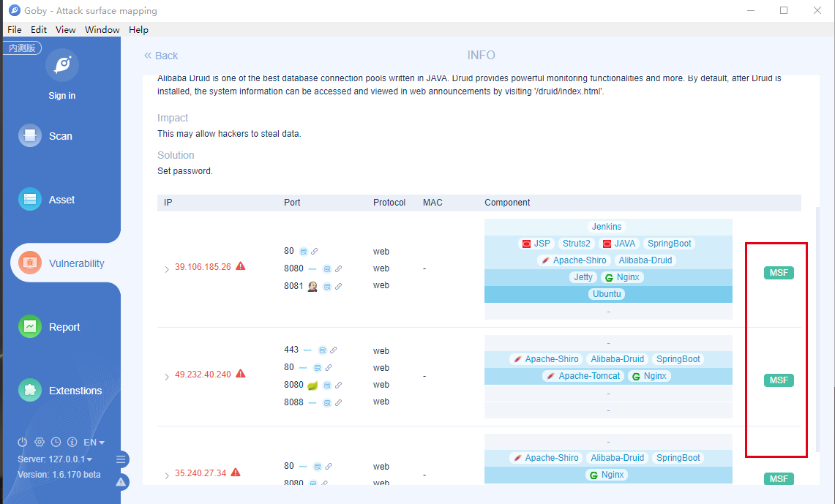Viewport: 835px width, 504px height.
Task: Click the info icon in sidebar footer
Action: [72, 443]
